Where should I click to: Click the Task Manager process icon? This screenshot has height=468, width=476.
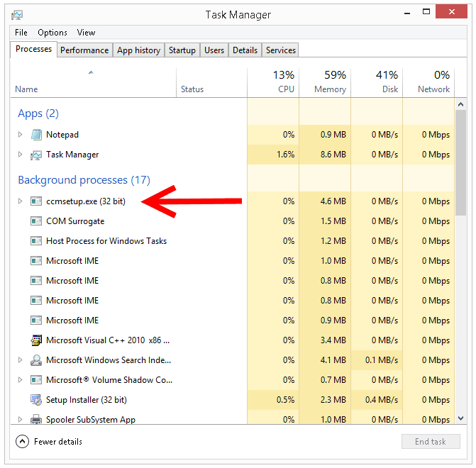click(36, 155)
